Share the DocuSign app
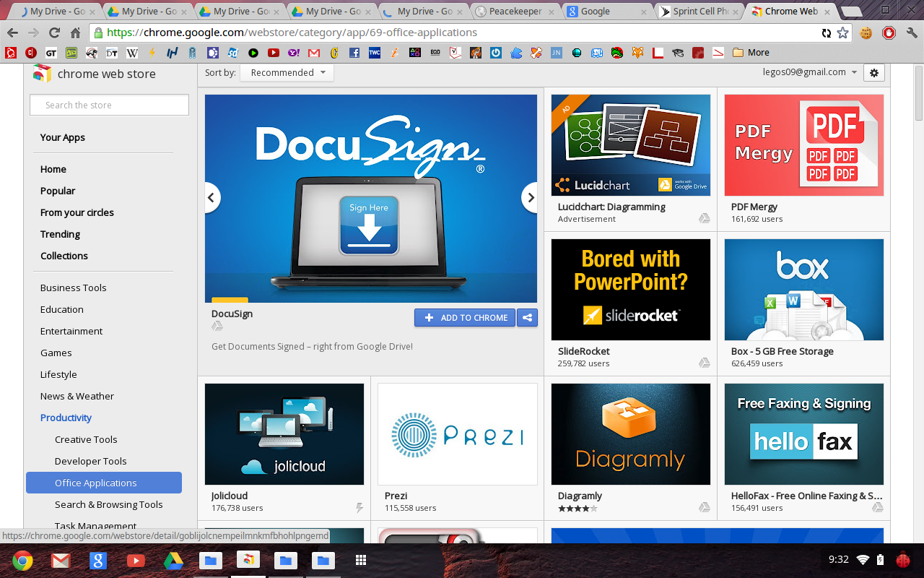924x578 pixels. point(527,317)
